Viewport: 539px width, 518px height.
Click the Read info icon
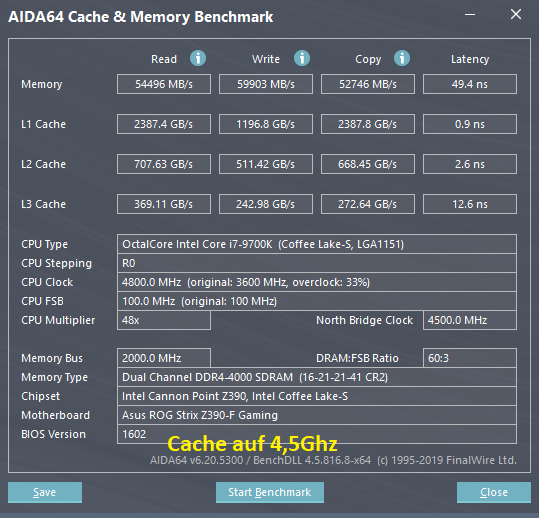click(198, 58)
